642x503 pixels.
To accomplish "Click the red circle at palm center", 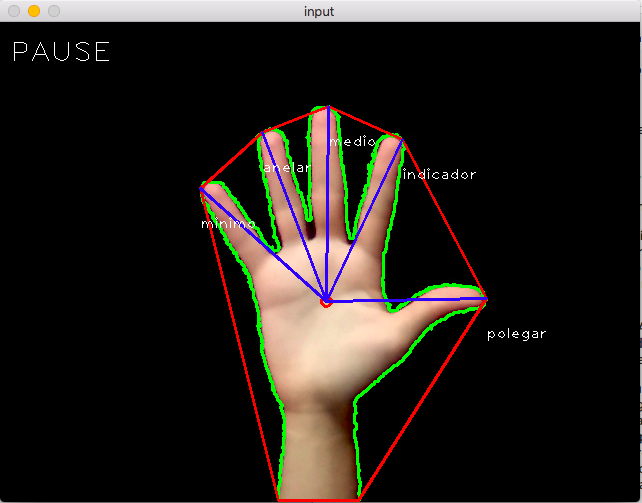I will point(326,300).
